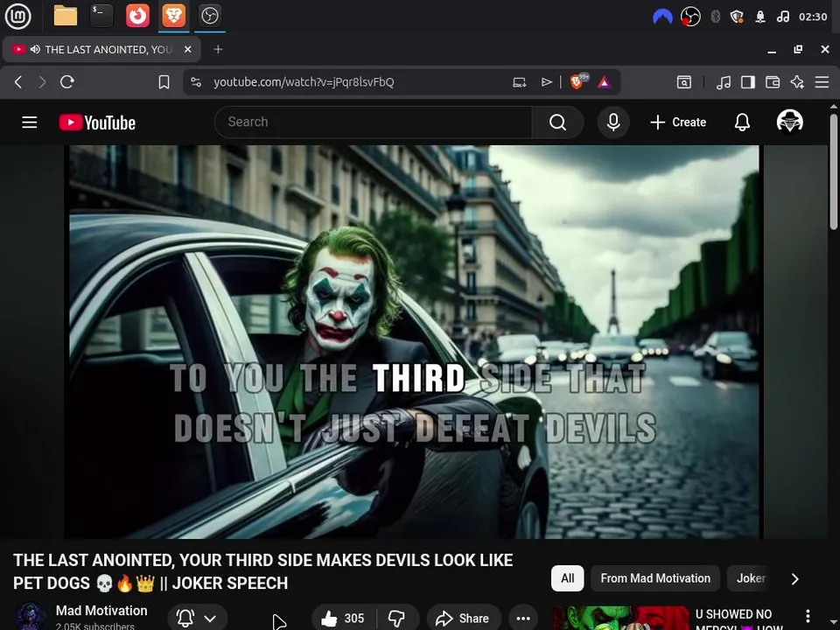This screenshot has width=840, height=630.
Task: Open the Brave main hamburger menu
Action: tap(822, 82)
